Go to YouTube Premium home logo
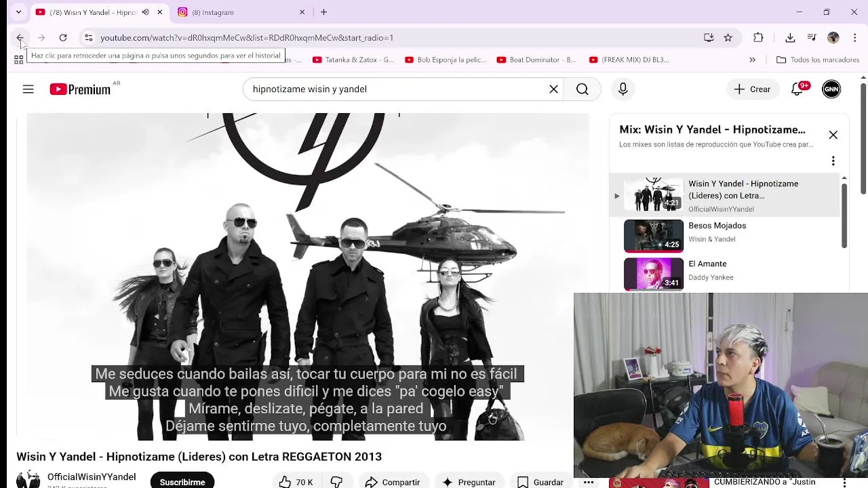 coord(80,89)
